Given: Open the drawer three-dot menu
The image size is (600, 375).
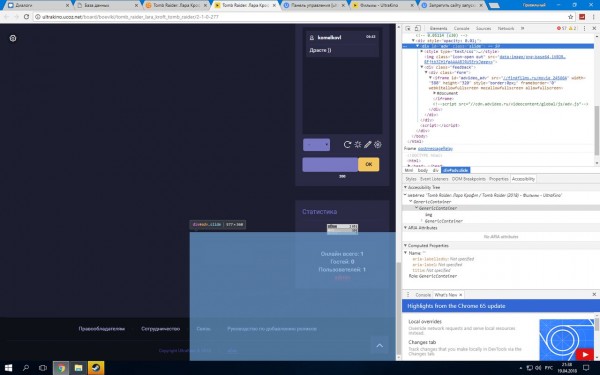Looking at the screenshot, I should [x=408, y=295].
